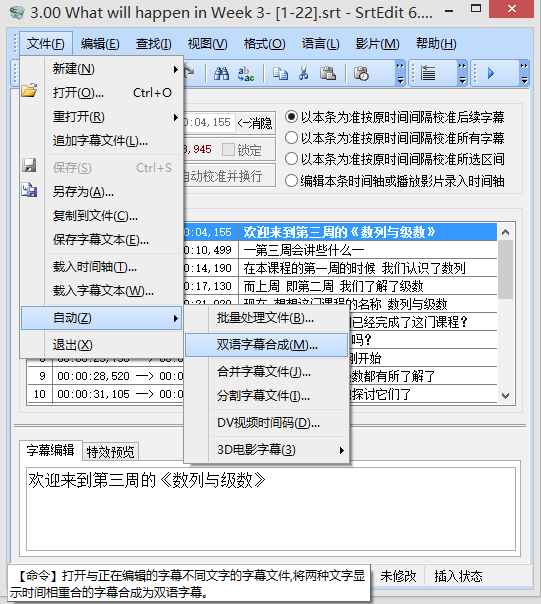Screen dimensions: 541x604
Task: Open the 视图(V) menu
Action: 207,44
